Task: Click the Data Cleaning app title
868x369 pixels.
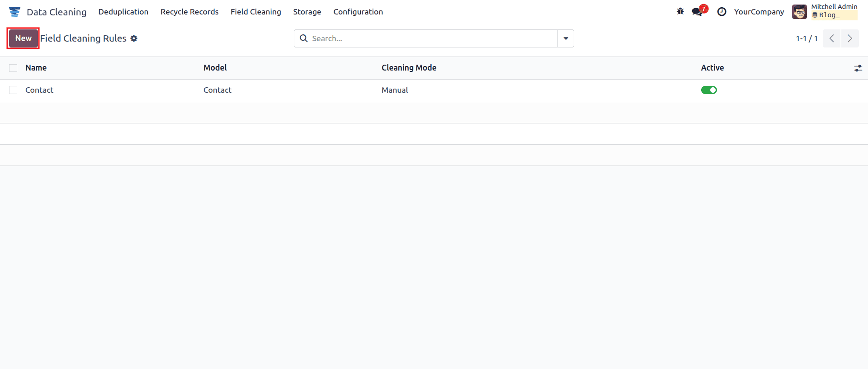Action: [x=57, y=12]
